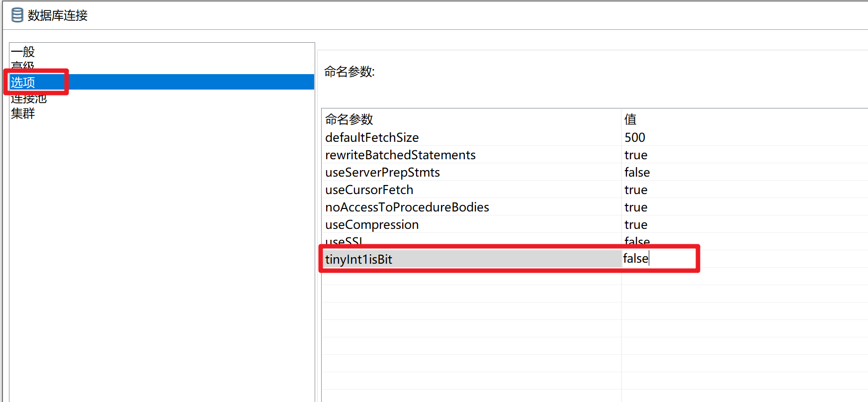Select the useCompression parameter row
The width and height of the screenshot is (868, 402).
click(372, 224)
